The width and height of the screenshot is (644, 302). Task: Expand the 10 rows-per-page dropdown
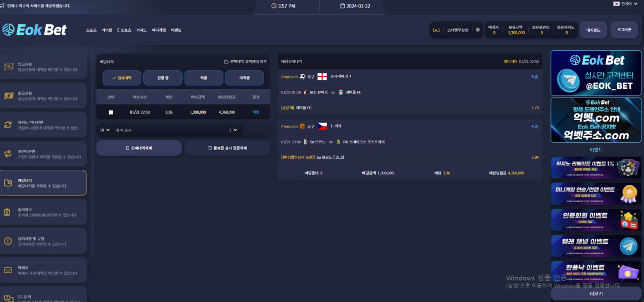click(105, 130)
